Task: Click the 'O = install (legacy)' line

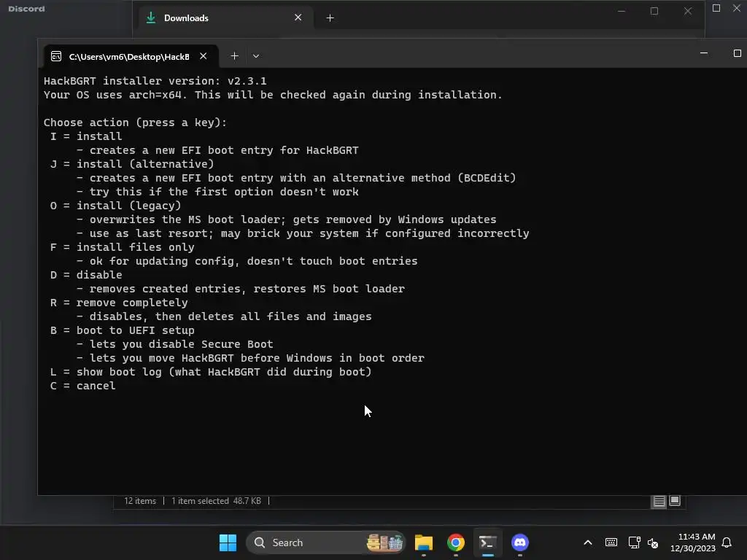Action: tap(116, 206)
